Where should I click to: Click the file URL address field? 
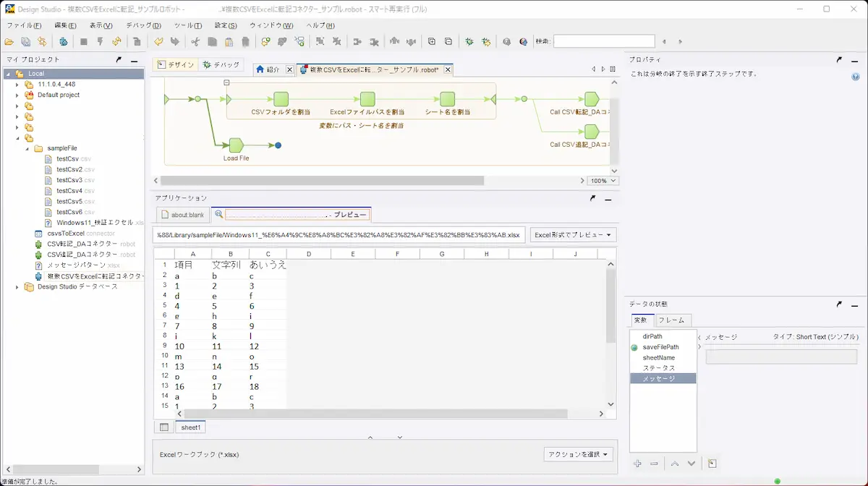click(x=339, y=235)
